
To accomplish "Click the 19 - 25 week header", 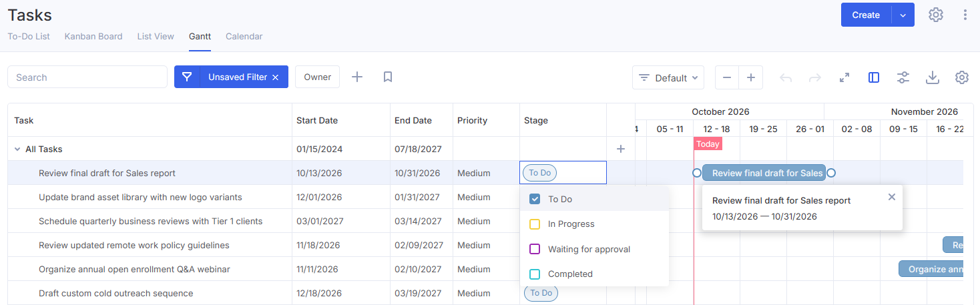I will pyautogui.click(x=763, y=129).
